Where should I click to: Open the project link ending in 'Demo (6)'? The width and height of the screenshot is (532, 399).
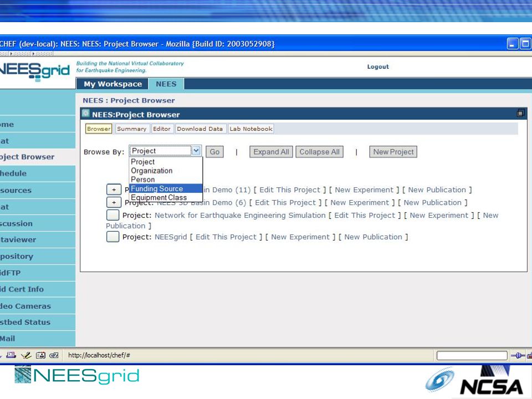[202, 203]
